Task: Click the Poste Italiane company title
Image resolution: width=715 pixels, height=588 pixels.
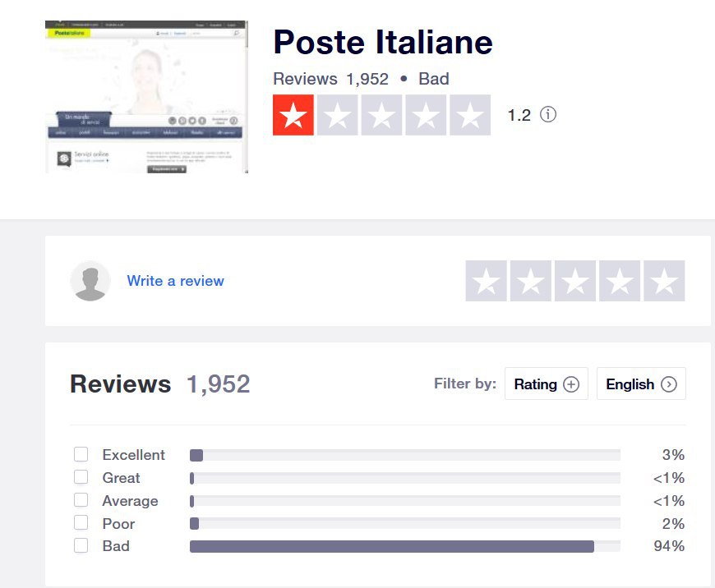Action: pyautogui.click(x=383, y=42)
